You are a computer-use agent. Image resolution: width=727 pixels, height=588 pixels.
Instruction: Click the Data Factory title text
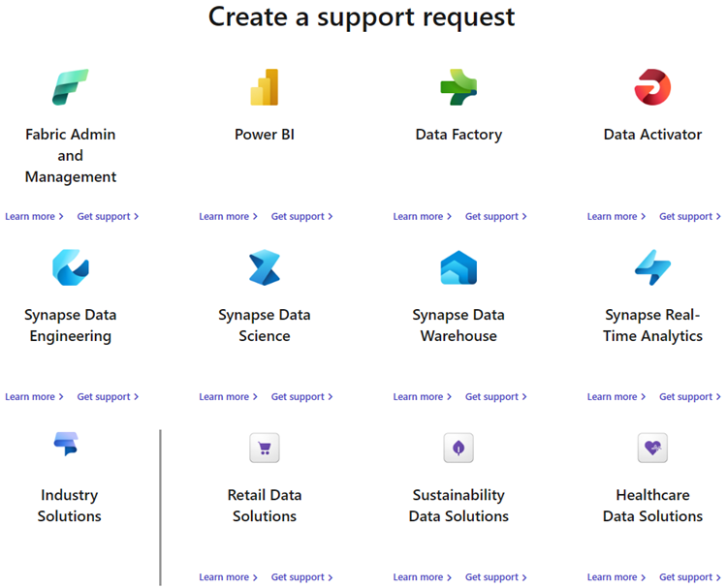pos(458,135)
